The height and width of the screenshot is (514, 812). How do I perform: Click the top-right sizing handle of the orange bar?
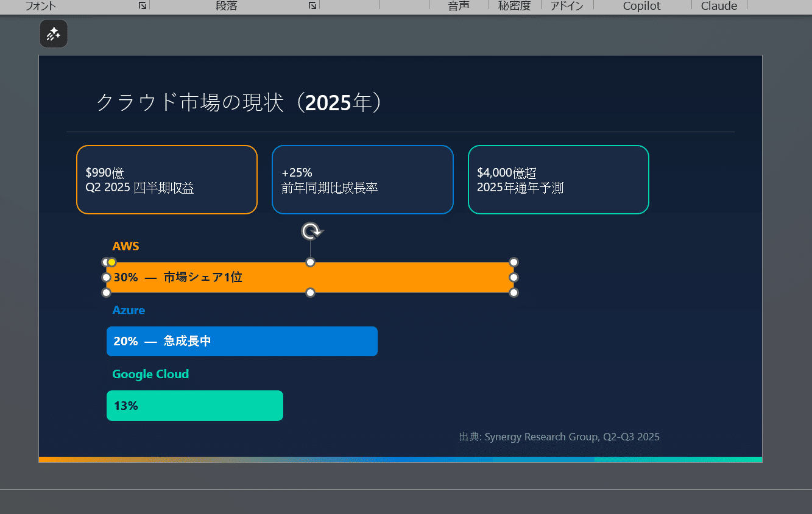point(514,262)
